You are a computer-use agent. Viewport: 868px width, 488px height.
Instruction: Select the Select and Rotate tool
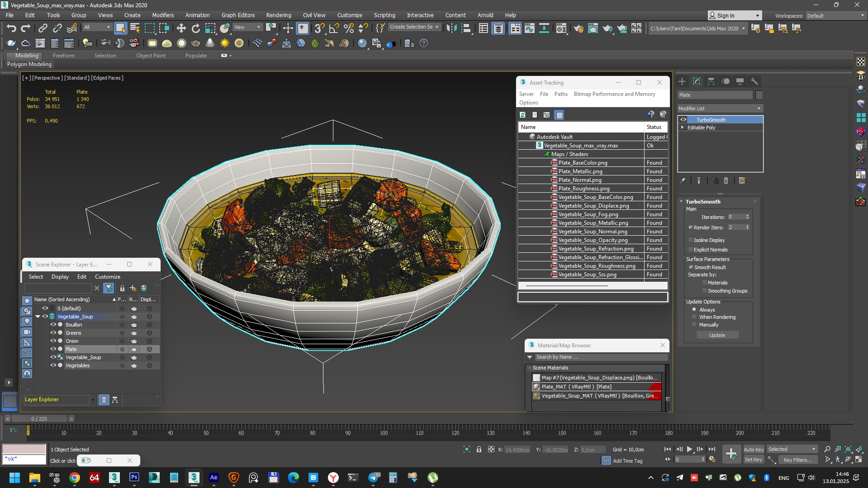click(x=195, y=28)
